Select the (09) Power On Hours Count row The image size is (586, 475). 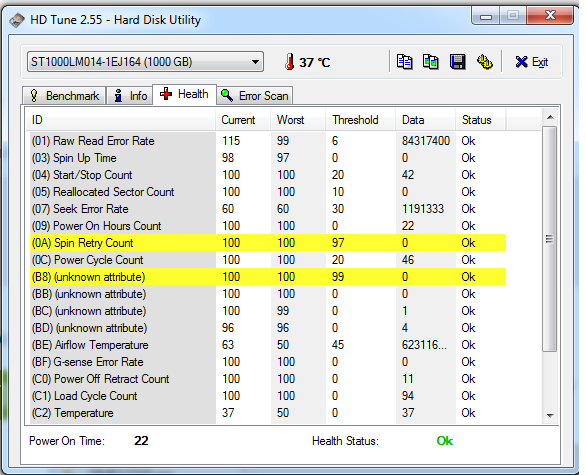click(268, 226)
